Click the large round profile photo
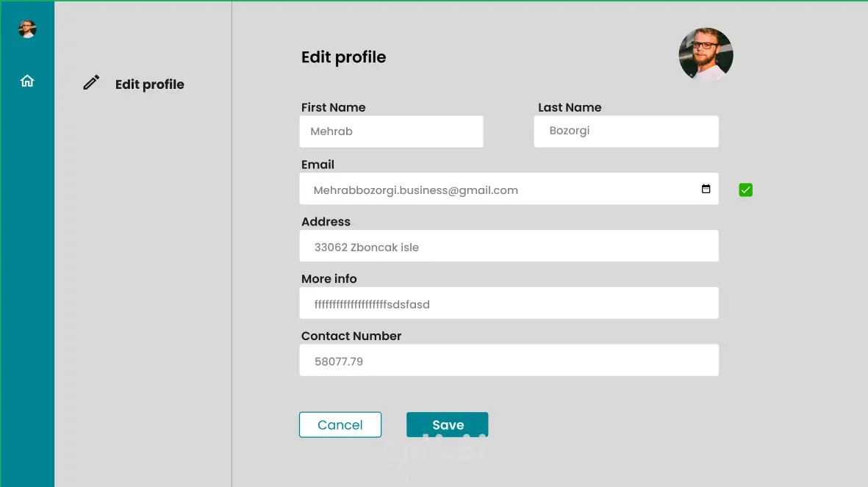 point(706,55)
